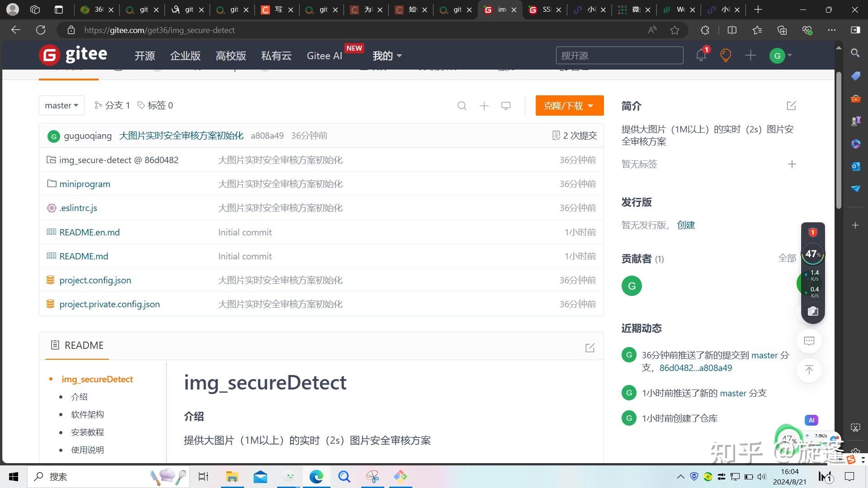Click the edit icon beside 简介
This screenshot has height=488, width=868.
click(x=791, y=106)
